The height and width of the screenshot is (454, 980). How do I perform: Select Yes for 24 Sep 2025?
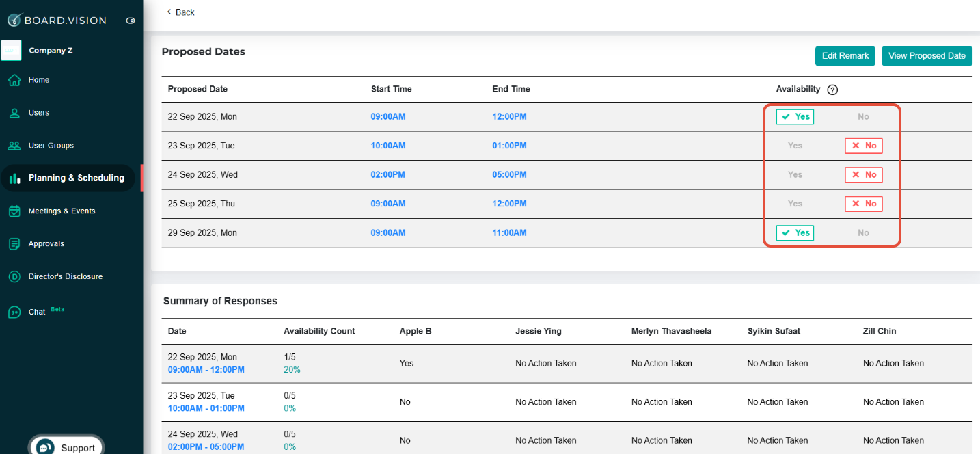point(795,175)
